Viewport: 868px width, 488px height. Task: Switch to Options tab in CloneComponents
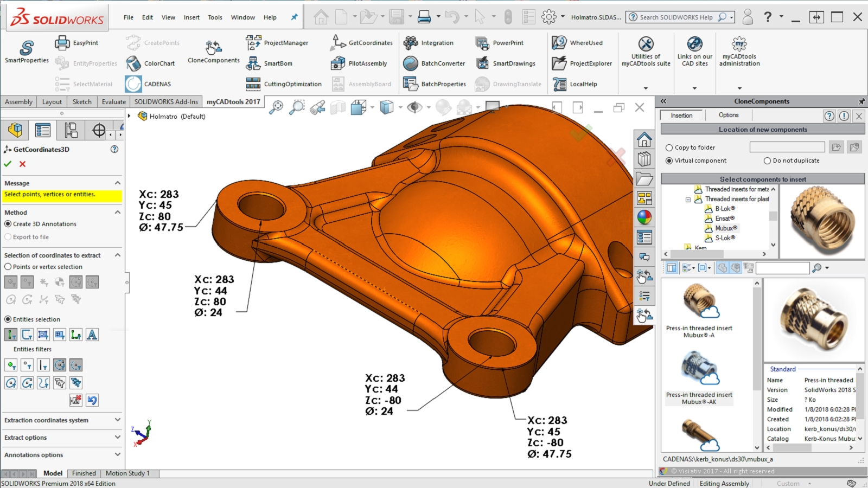pyautogui.click(x=729, y=115)
